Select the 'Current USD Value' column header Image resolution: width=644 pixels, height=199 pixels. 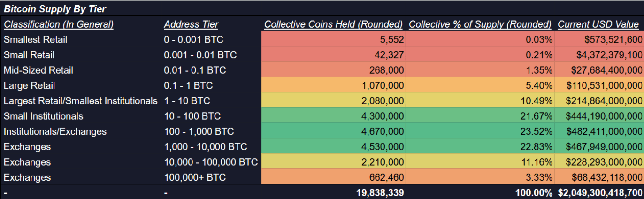pyautogui.click(x=598, y=24)
